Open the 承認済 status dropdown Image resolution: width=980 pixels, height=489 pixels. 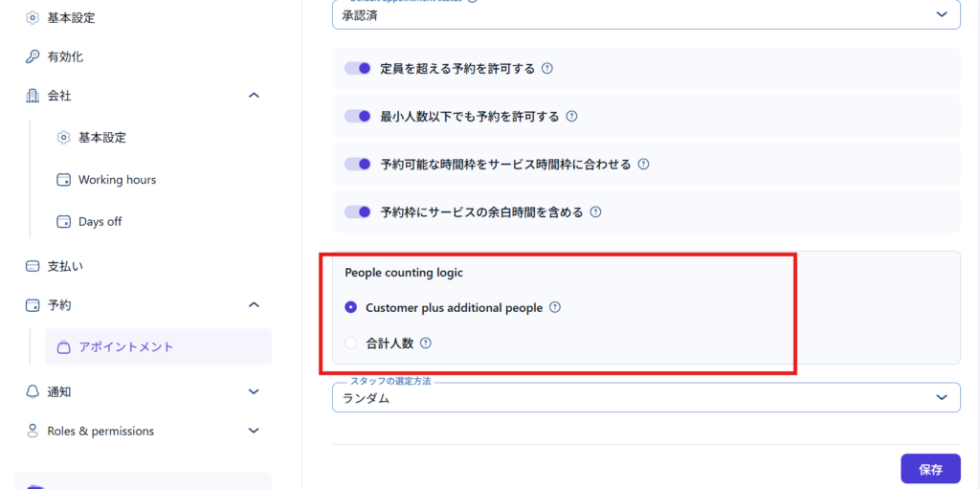tap(646, 14)
